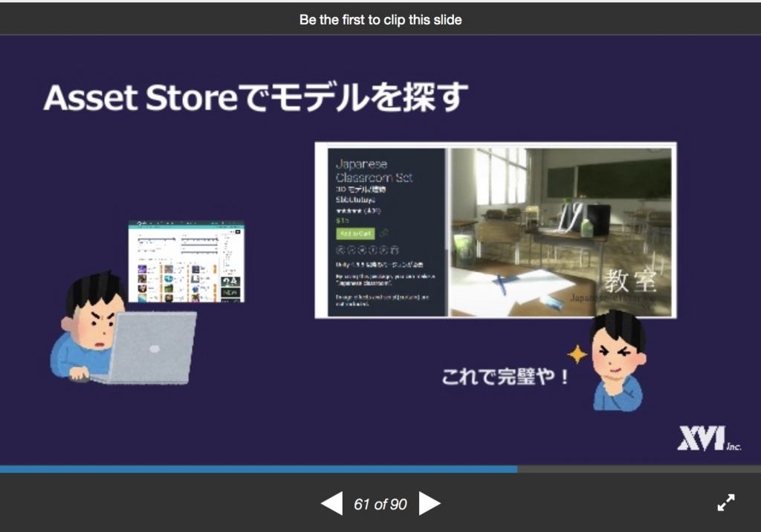Click the 'これで完璧や！' caption text
The width and height of the screenshot is (761, 532).
(x=505, y=377)
